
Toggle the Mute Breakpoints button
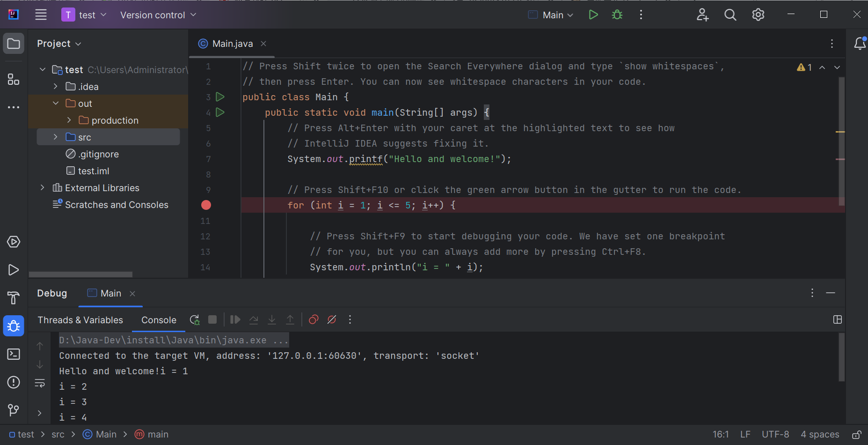click(x=332, y=319)
